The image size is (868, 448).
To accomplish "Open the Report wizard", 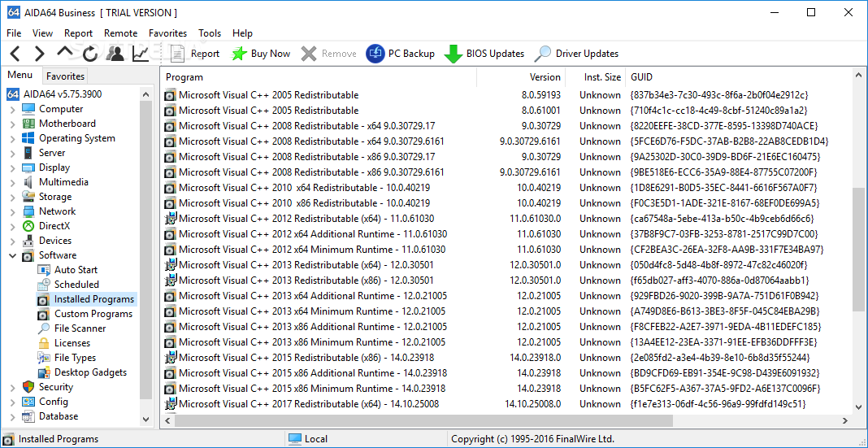I will coord(195,54).
